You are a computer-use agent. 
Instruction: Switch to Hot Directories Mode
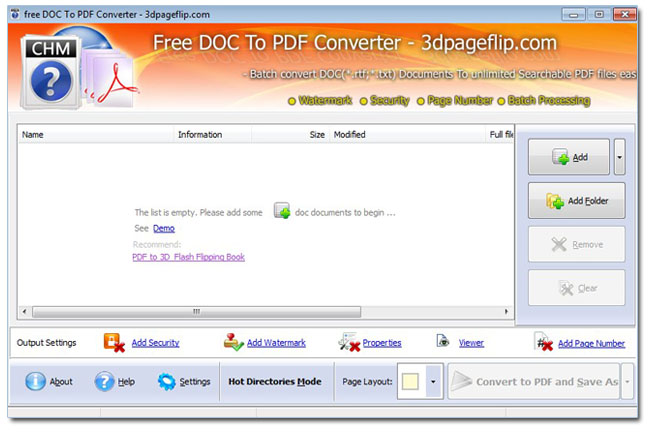pyautogui.click(x=275, y=382)
